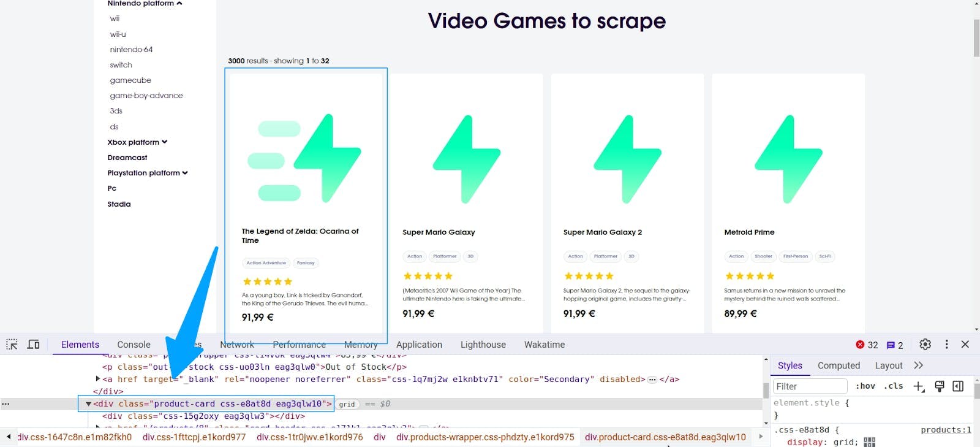
Task: Expand the anchor href target node
Action: click(97, 379)
